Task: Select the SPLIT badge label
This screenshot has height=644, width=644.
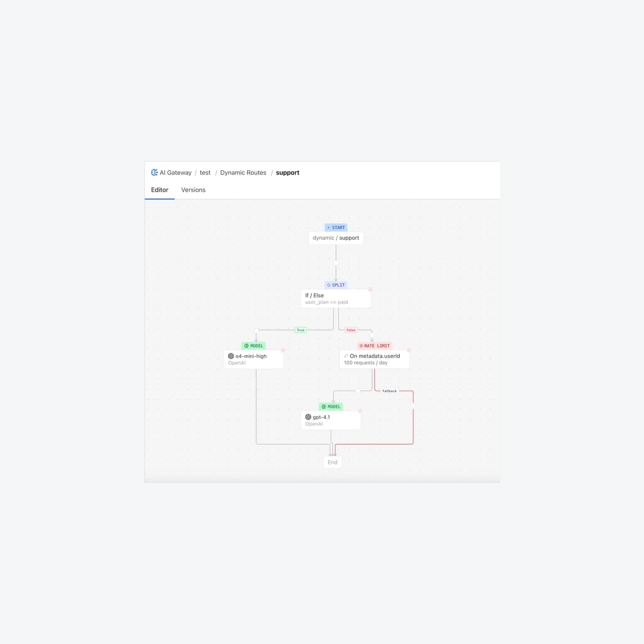Action: (x=336, y=285)
